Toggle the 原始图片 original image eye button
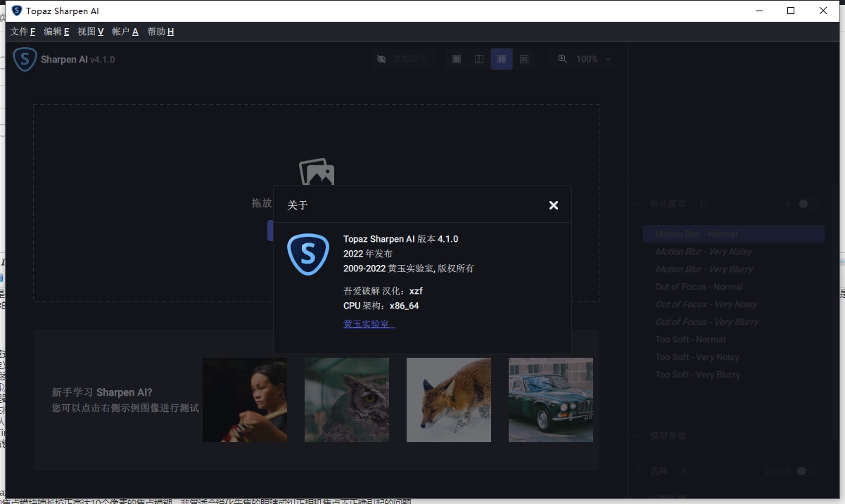The image size is (845, 504). click(x=401, y=59)
